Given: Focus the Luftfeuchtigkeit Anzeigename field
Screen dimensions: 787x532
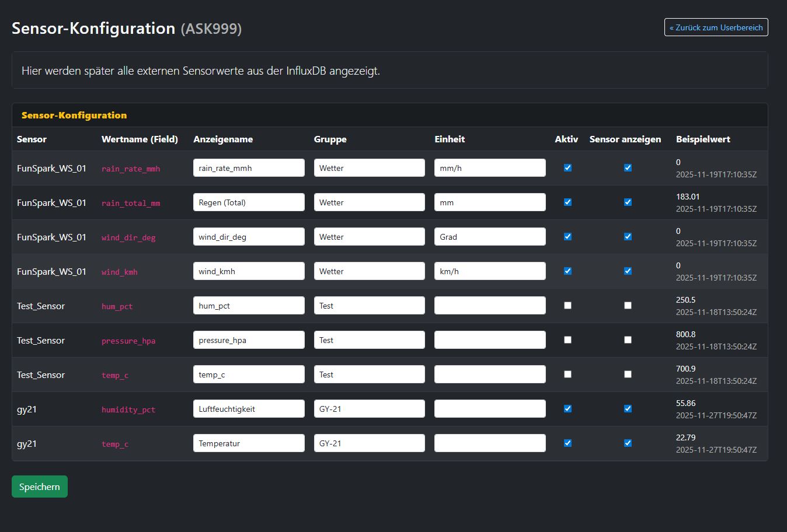Looking at the screenshot, I should pyautogui.click(x=249, y=409).
